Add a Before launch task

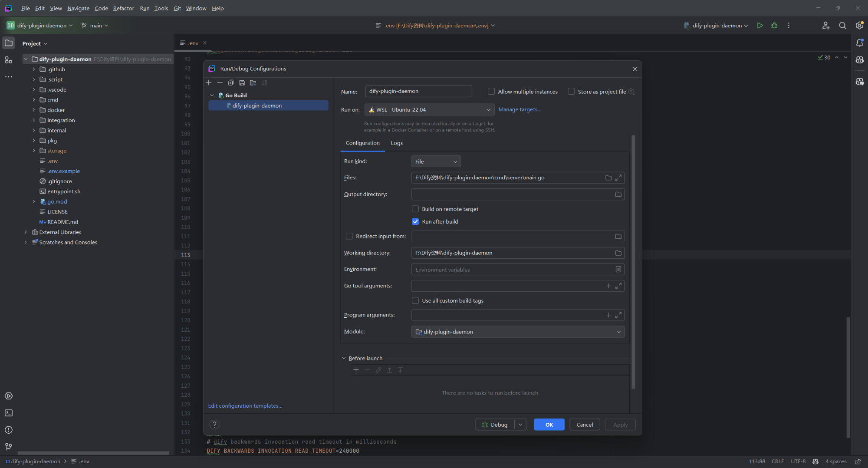tap(356, 370)
